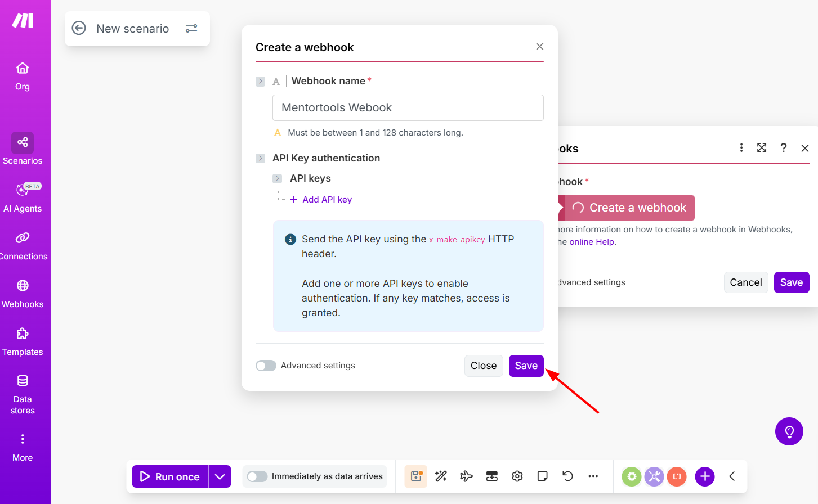Open scenario options sliders icon near title
The width and height of the screenshot is (818, 504).
[191, 28]
